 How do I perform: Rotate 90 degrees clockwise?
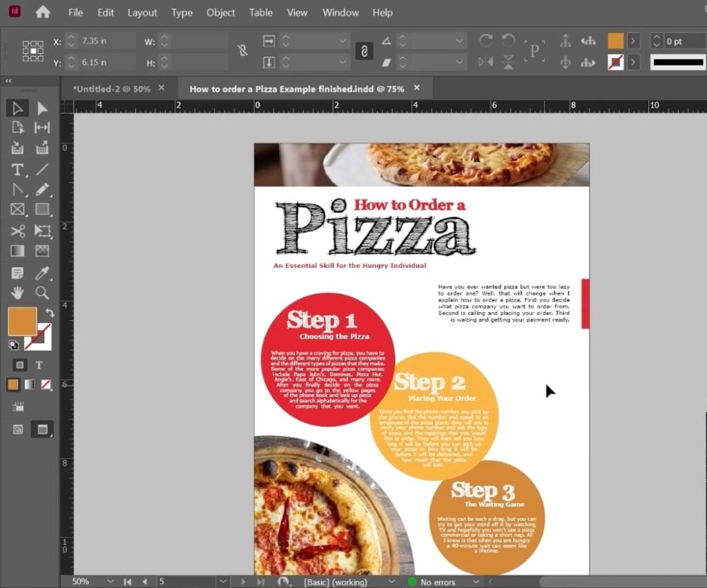click(485, 41)
